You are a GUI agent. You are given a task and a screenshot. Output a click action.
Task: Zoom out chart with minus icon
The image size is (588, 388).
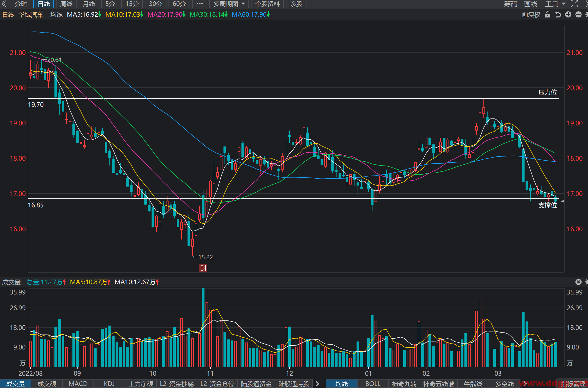[578, 15]
